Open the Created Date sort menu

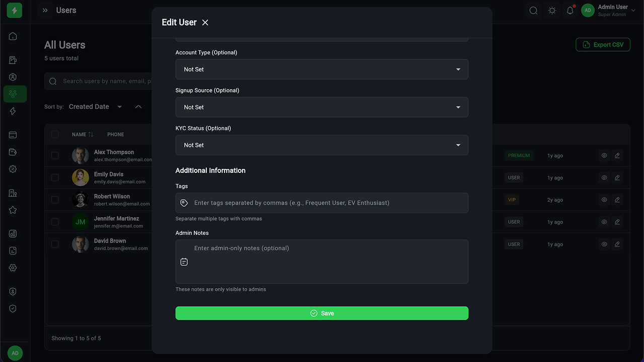coord(95,107)
